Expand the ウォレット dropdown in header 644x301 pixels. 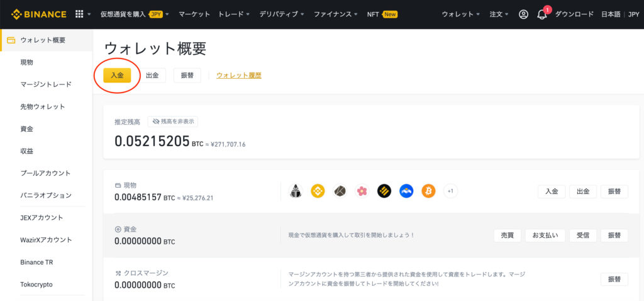pos(461,14)
